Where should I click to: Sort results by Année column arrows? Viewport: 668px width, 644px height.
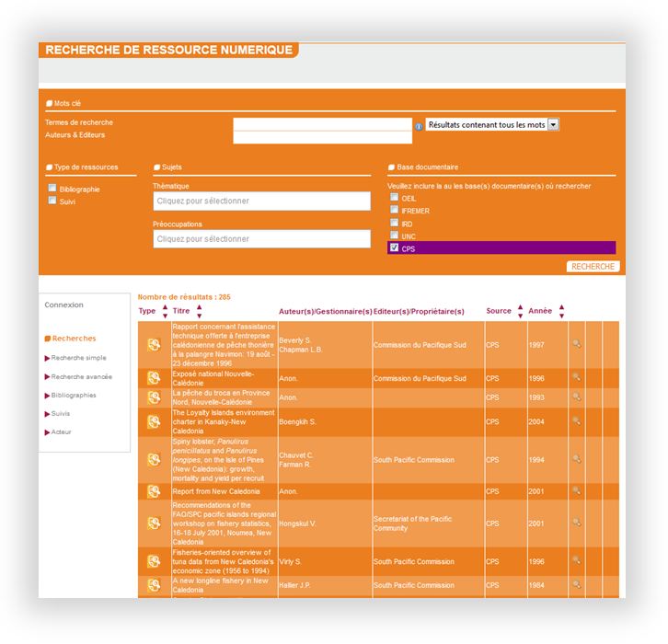pos(561,311)
